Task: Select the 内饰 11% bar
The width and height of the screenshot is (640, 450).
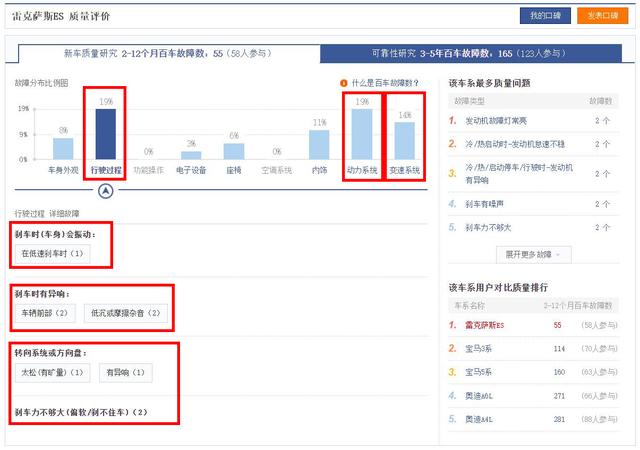Action: coord(319,145)
